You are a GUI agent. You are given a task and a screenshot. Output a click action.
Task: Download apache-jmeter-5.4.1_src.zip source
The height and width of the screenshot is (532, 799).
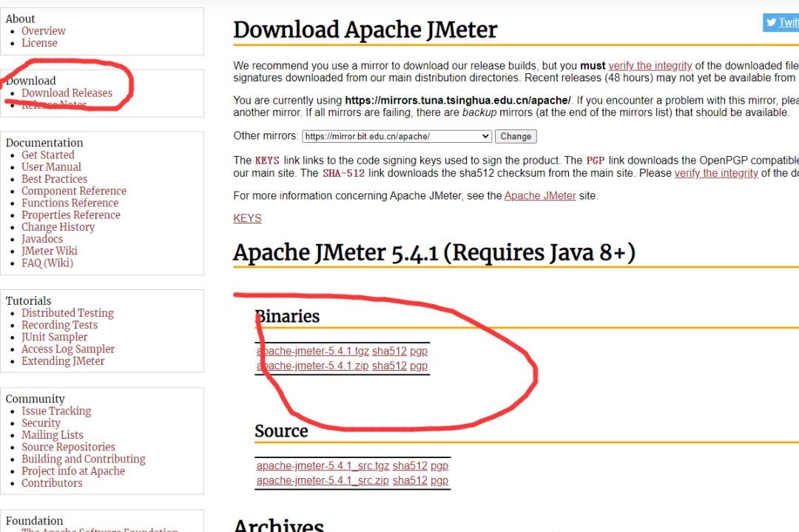click(323, 480)
